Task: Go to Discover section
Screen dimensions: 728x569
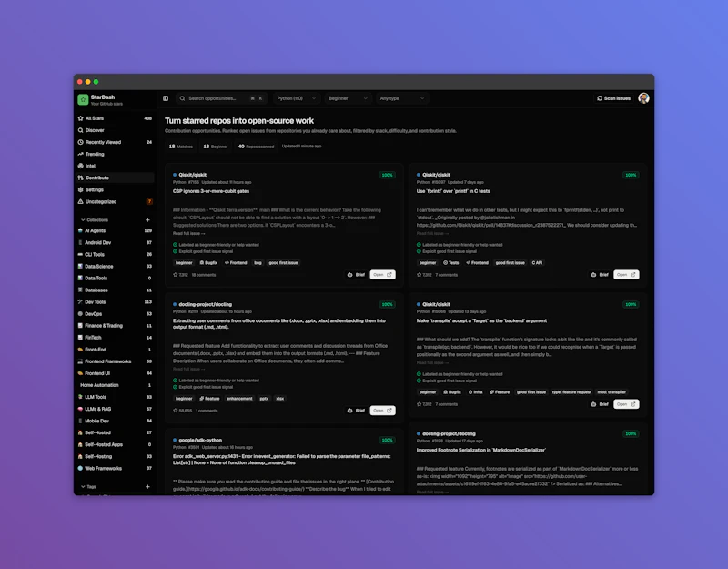Action: tap(116, 130)
